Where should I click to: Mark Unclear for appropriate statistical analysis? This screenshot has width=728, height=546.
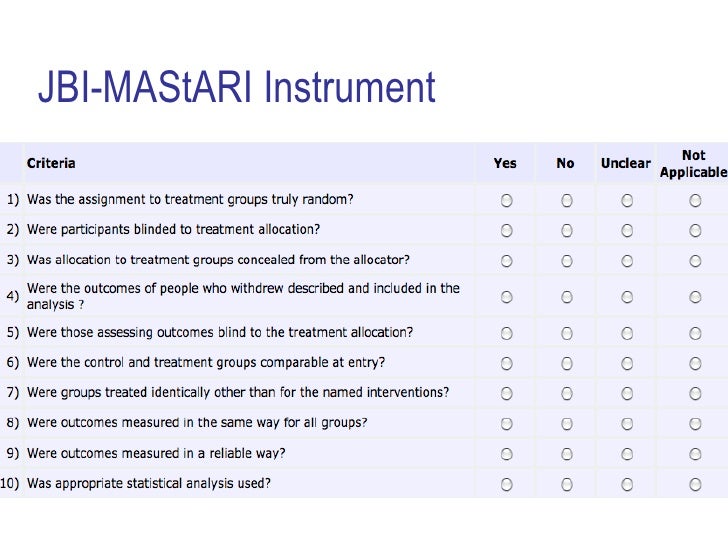pyautogui.click(x=626, y=485)
